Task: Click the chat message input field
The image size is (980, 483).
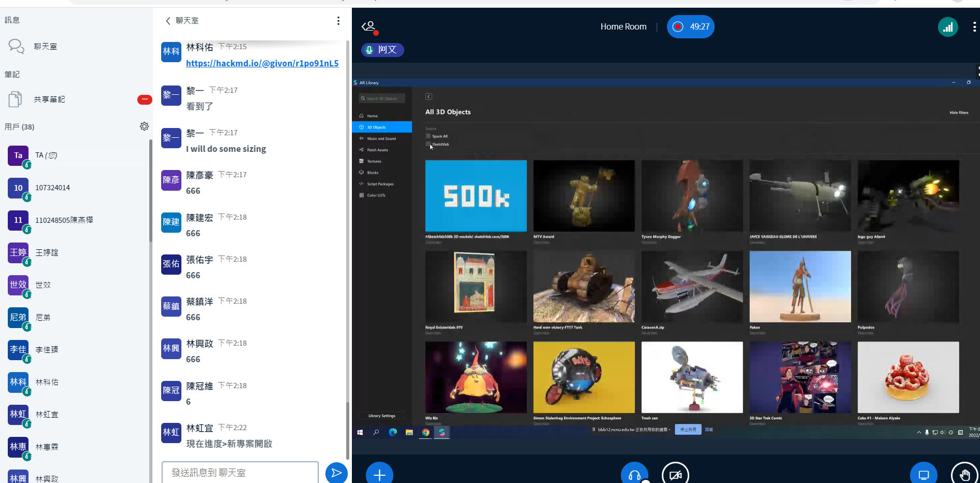Action: [x=240, y=472]
